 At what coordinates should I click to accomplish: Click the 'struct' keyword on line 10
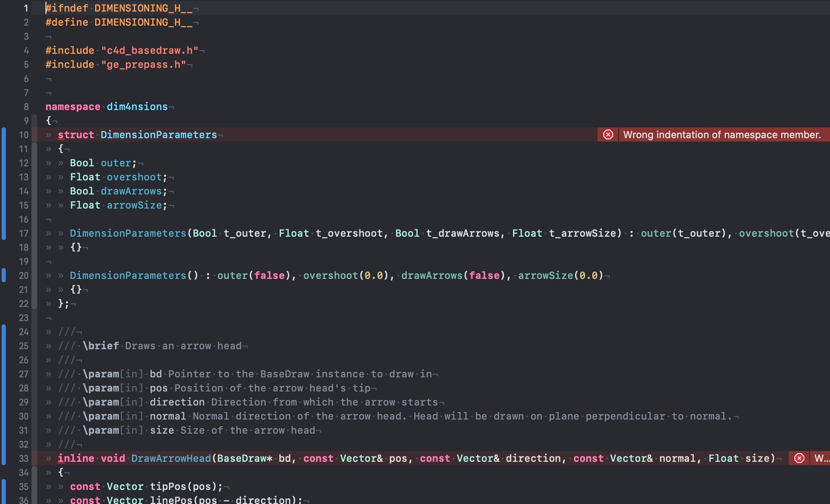(x=76, y=135)
